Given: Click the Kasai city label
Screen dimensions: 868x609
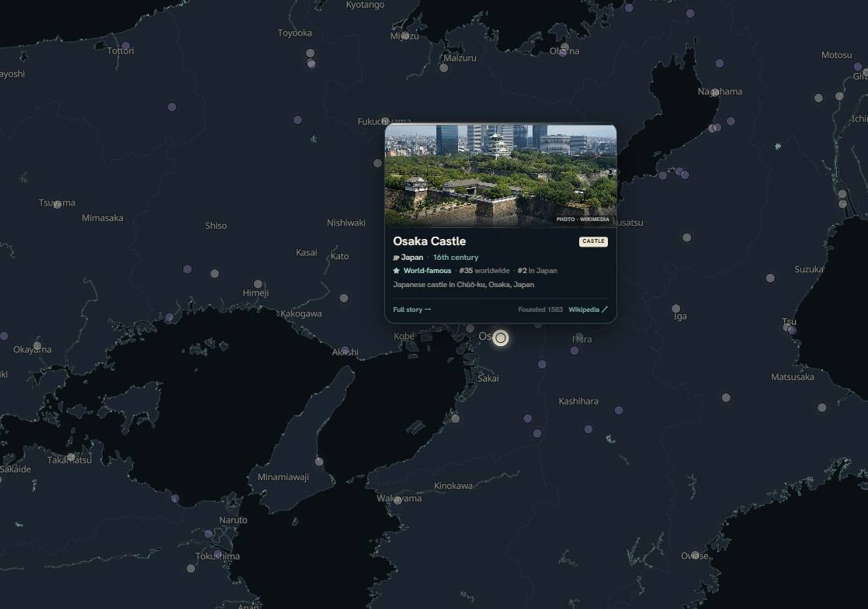Looking at the screenshot, I should click(x=306, y=253).
